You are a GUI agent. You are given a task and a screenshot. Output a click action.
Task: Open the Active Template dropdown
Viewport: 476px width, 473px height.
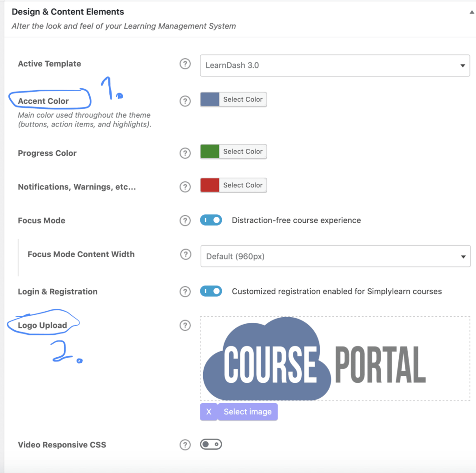tap(335, 66)
